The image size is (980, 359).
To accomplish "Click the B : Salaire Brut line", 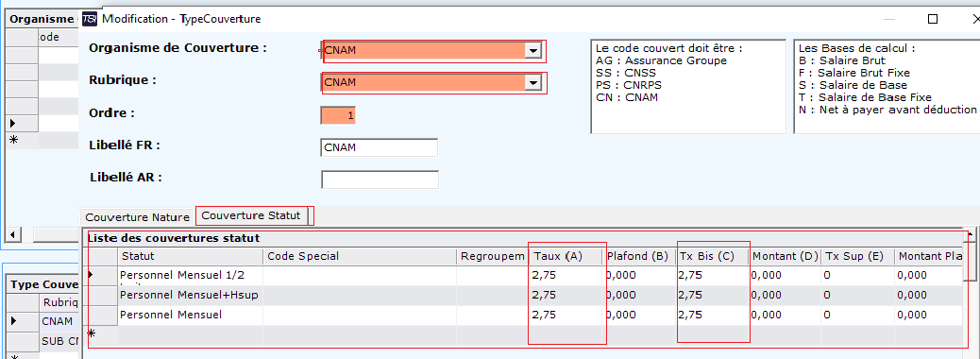I will point(842,60).
